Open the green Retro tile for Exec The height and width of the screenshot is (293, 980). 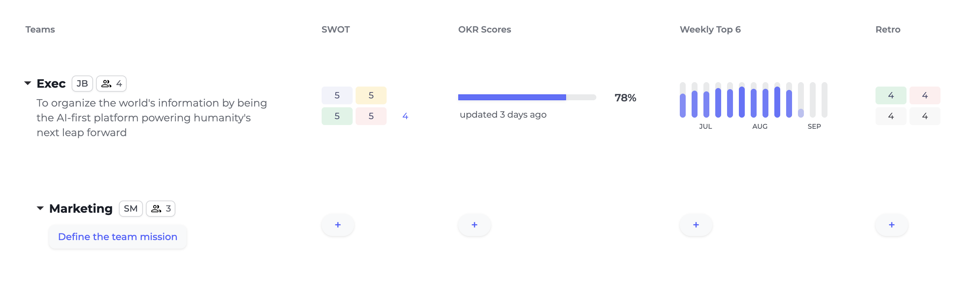[891, 95]
